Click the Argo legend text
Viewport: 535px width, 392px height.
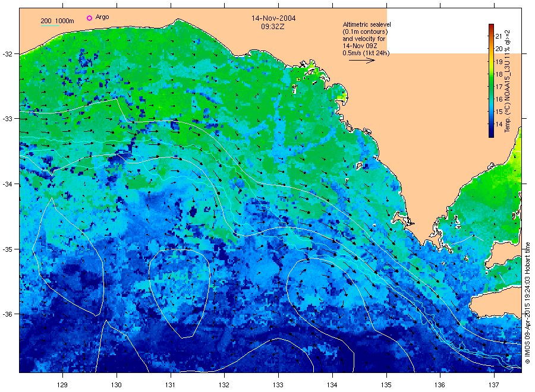pyautogui.click(x=102, y=17)
